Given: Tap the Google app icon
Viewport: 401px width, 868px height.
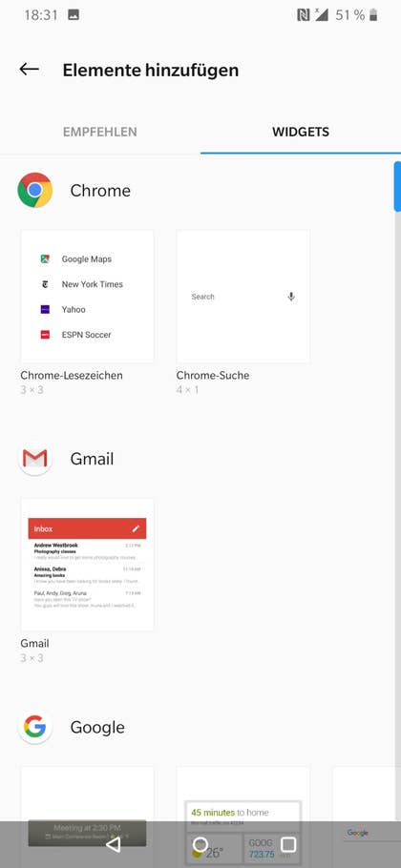Looking at the screenshot, I should 35,727.
